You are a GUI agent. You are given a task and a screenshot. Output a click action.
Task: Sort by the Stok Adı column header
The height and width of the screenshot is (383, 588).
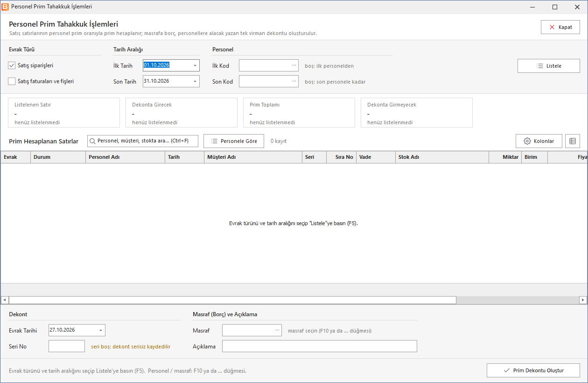pyautogui.click(x=442, y=157)
